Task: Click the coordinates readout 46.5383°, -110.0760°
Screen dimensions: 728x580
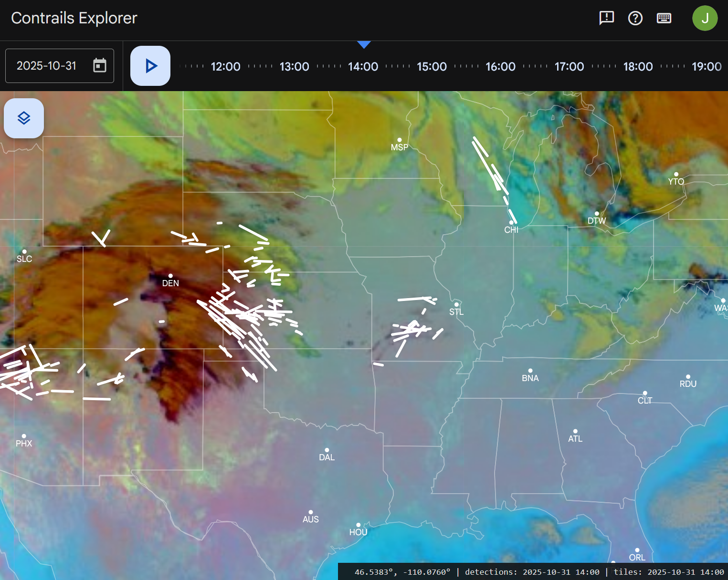Action: coord(402,572)
